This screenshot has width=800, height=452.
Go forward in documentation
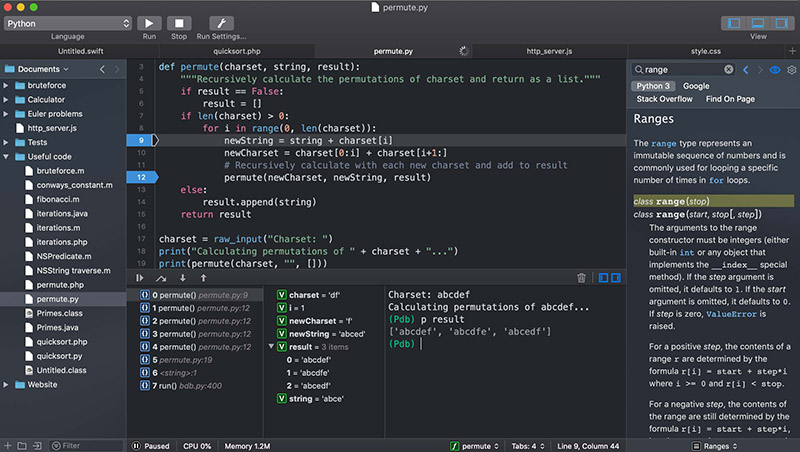tap(760, 69)
